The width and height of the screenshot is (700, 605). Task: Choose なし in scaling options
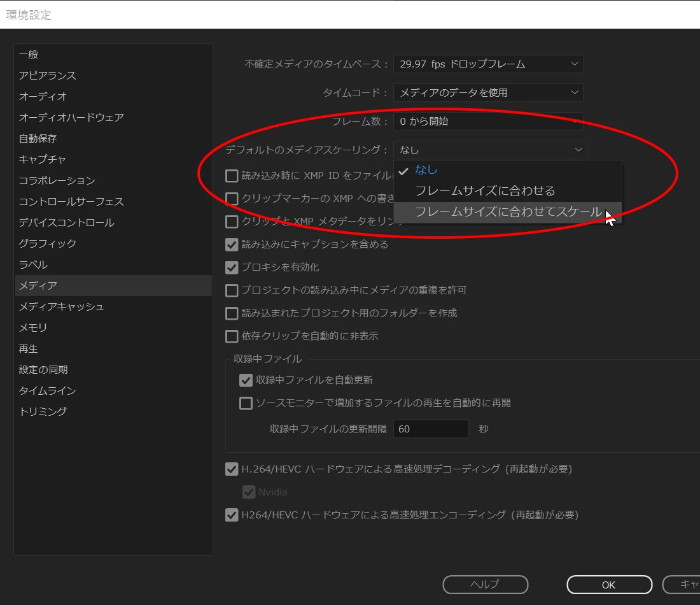click(508, 170)
